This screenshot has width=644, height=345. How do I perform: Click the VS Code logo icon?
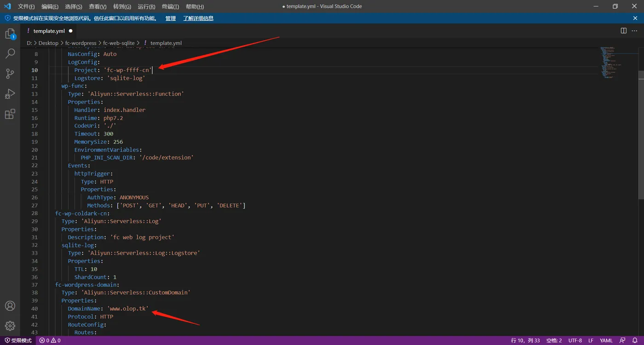[x=7, y=6]
